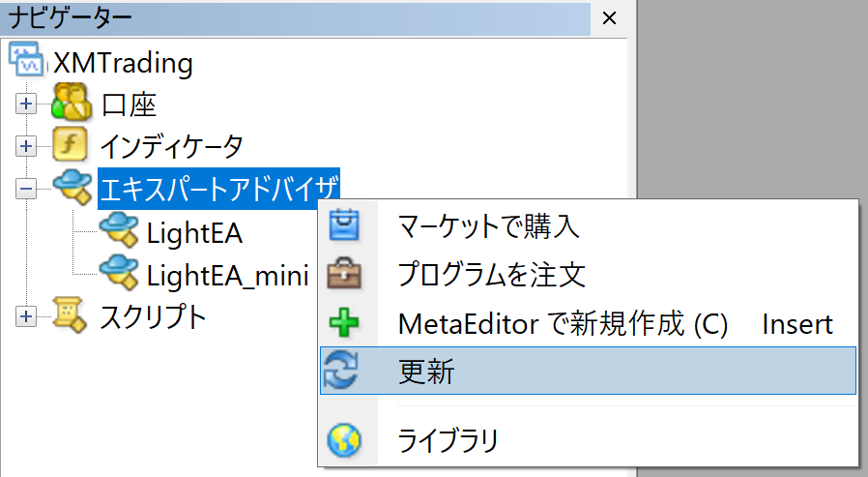Choose MetaEditor で新規作成 menu entry
The width and height of the screenshot is (868, 477).
(x=563, y=322)
